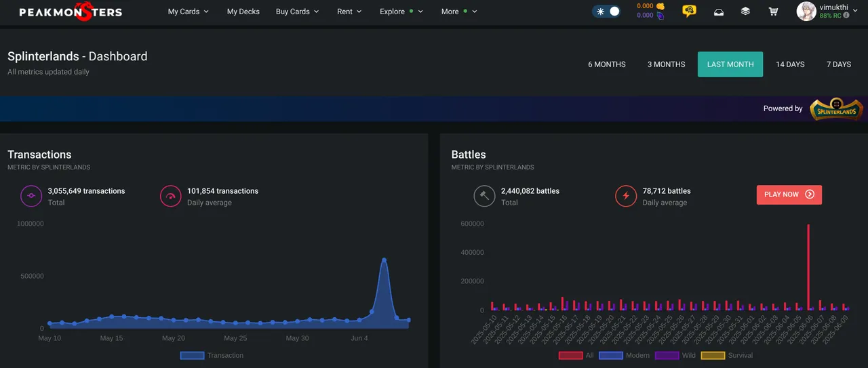Click the '3,055,649 transactions' total text
Screen dimensions: 868x368
pyautogui.click(x=86, y=191)
